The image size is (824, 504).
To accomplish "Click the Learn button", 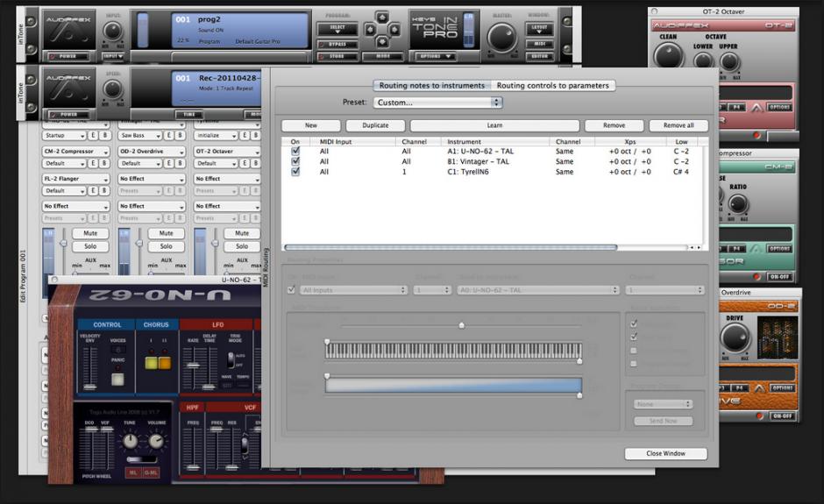I will [494, 125].
